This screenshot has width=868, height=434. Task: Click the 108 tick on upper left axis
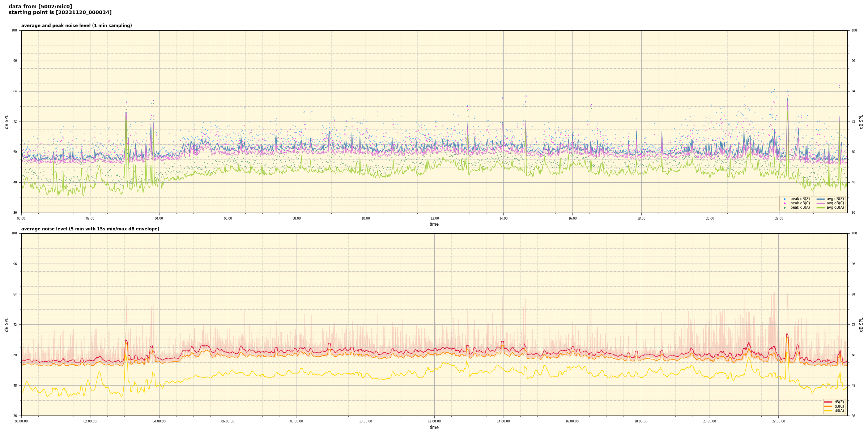(x=14, y=30)
